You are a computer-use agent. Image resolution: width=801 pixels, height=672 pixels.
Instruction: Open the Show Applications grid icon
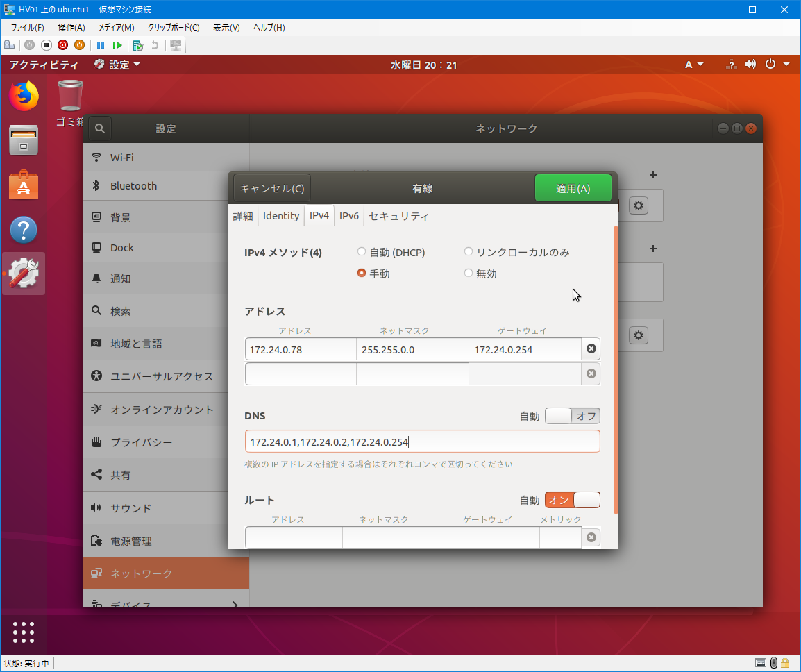pos(24,632)
